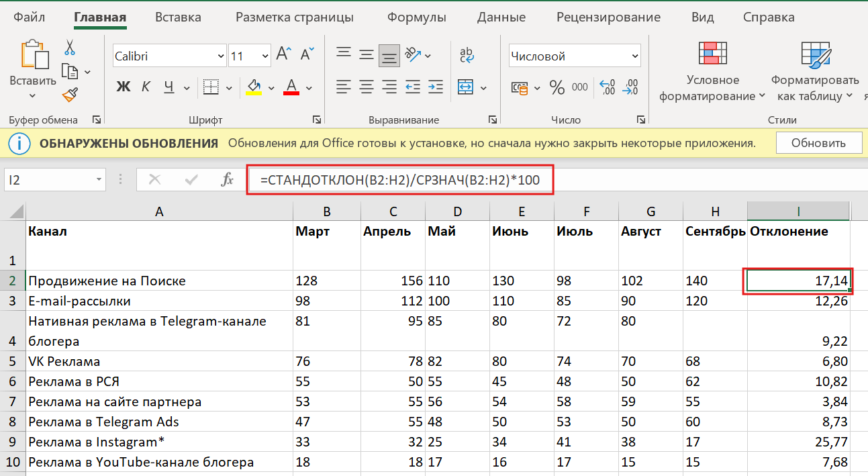Image resolution: width=868 pixels, height=476 pixels.
Task: Open the Calibri font dropdown
Action: point(222,55)
